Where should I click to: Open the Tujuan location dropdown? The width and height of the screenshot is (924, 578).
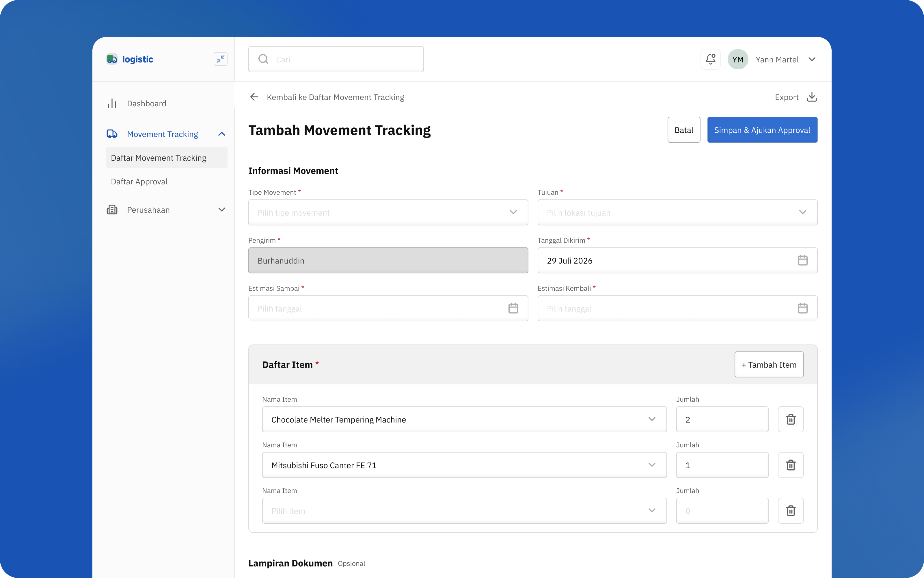pos(677,212)
